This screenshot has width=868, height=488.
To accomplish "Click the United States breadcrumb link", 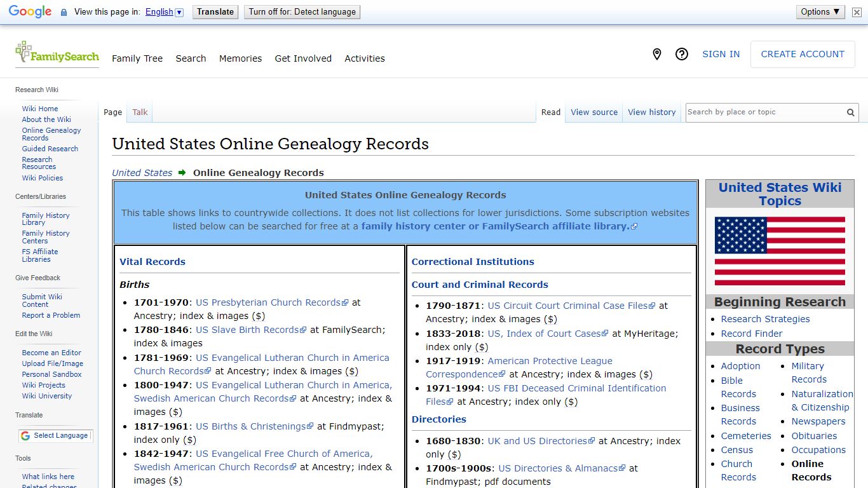I will pyautogui.click(x=142, y=173).
